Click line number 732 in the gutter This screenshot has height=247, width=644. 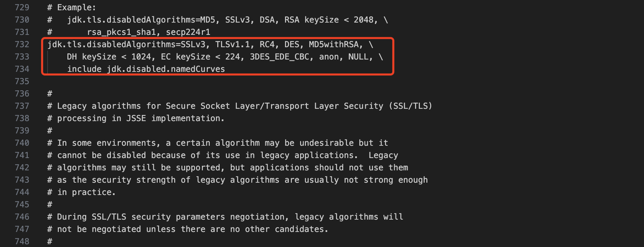[22, 44]
